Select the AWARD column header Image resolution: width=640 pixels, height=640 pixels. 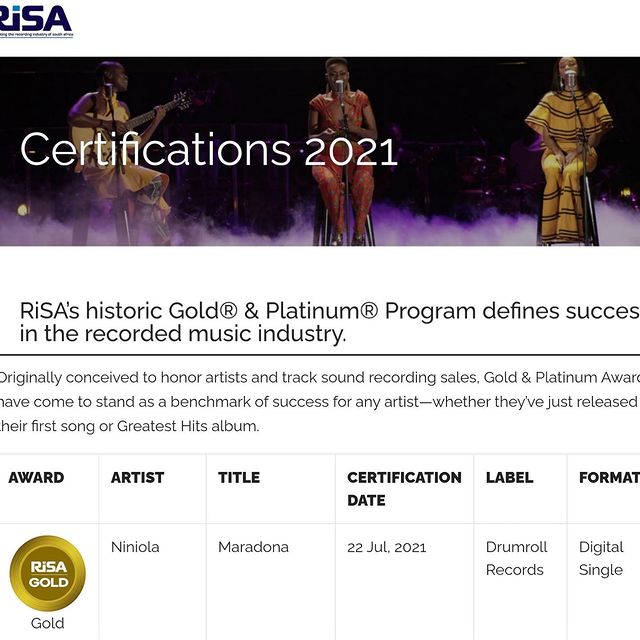tap(36, 478)
